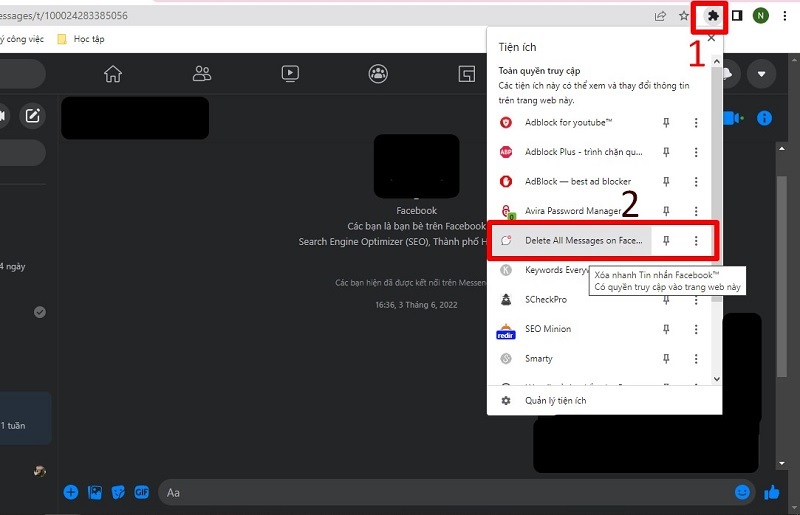Choose a GIF in chat composer
800x515 pixels.
pos(142,493)
